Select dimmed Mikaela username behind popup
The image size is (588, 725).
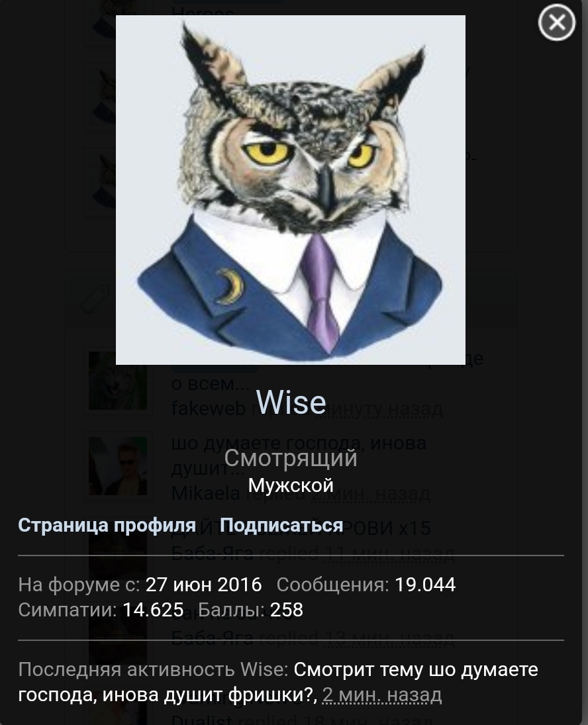pos(206,494)
